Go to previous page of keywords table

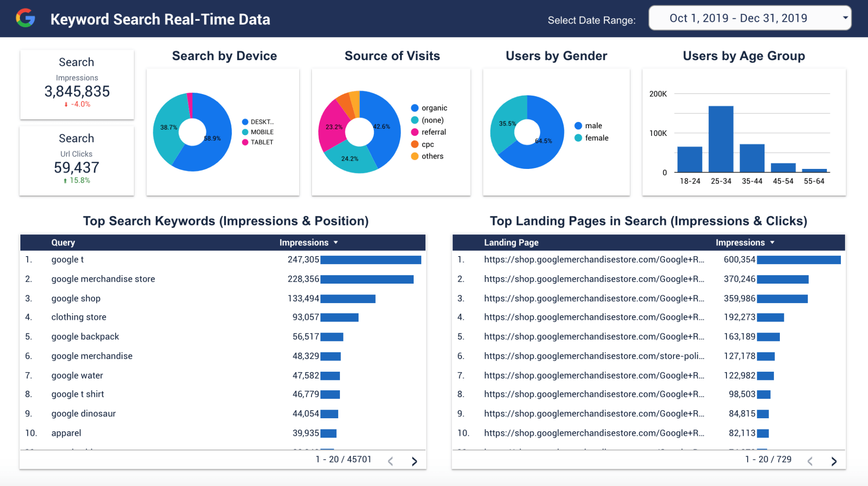point(391,461)
